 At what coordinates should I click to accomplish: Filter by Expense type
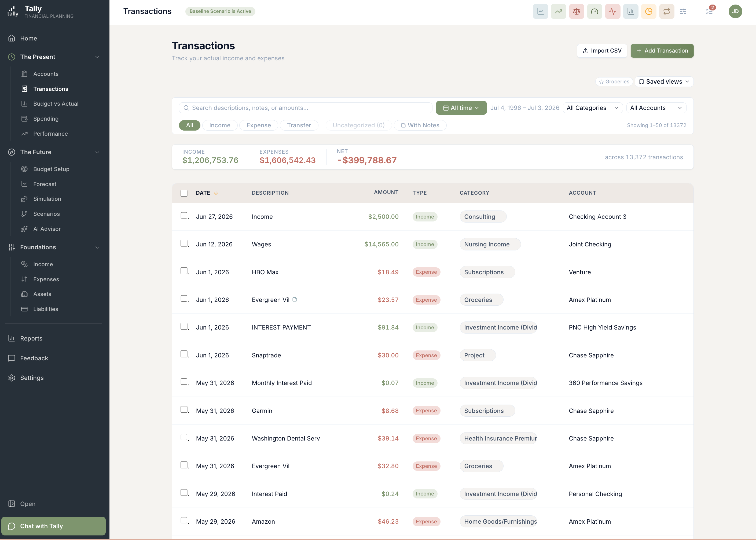(258, 125)
